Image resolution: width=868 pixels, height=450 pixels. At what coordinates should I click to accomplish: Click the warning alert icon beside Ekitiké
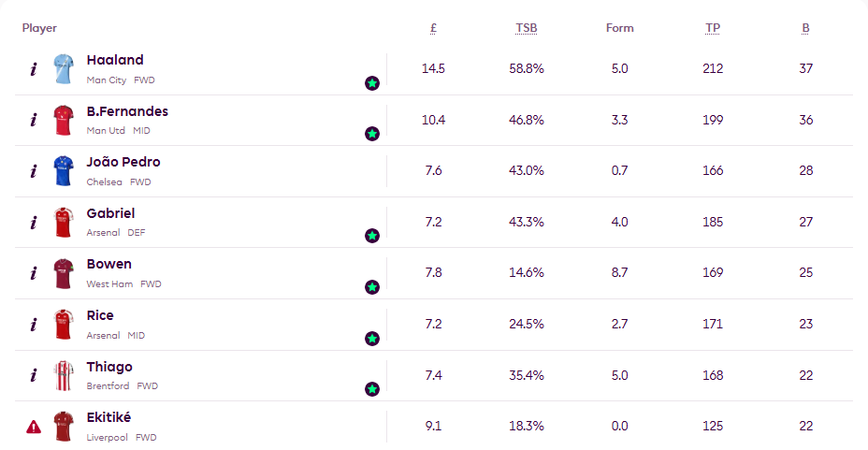click(x=34, y=428)
